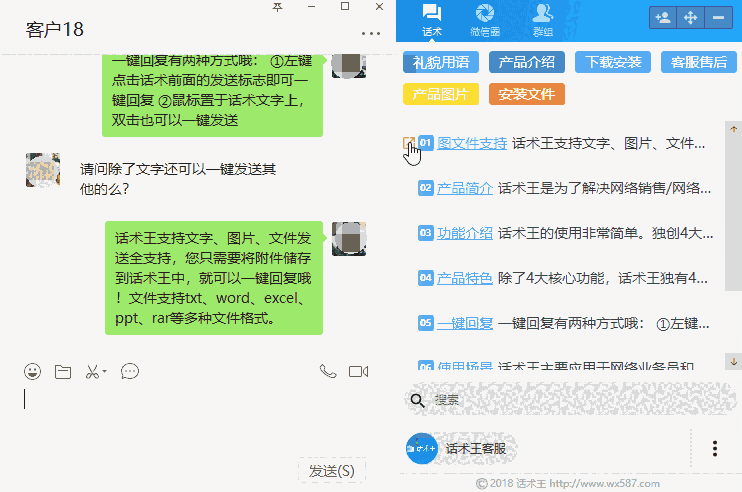
Task: Pin the chat window on top
Action: click(277, 7)
